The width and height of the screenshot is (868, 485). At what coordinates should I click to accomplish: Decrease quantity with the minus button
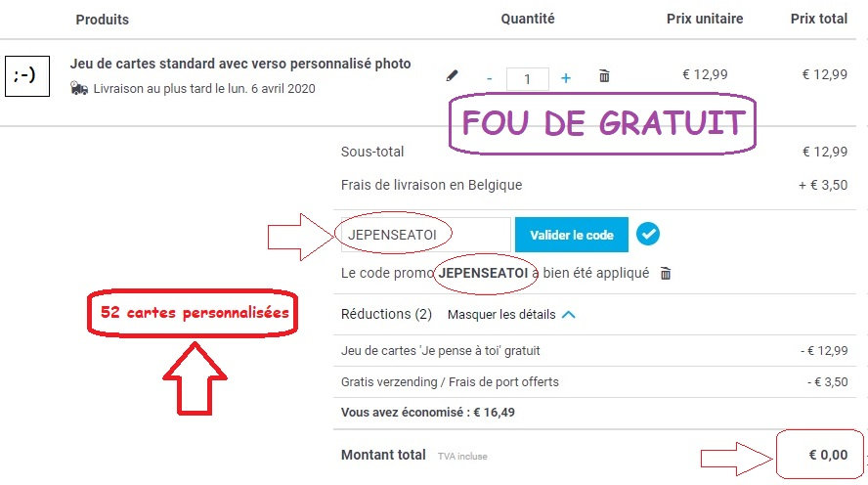point(489,79)
